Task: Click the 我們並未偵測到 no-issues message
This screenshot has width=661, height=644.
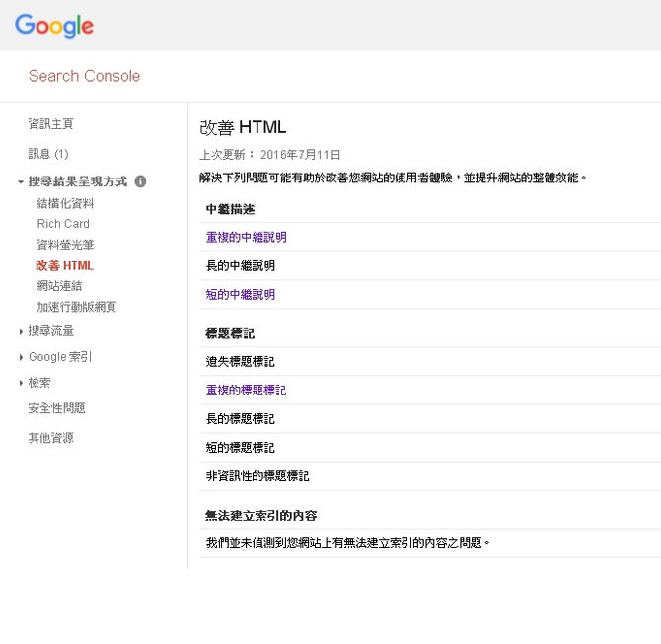Action: click(348, 542)
